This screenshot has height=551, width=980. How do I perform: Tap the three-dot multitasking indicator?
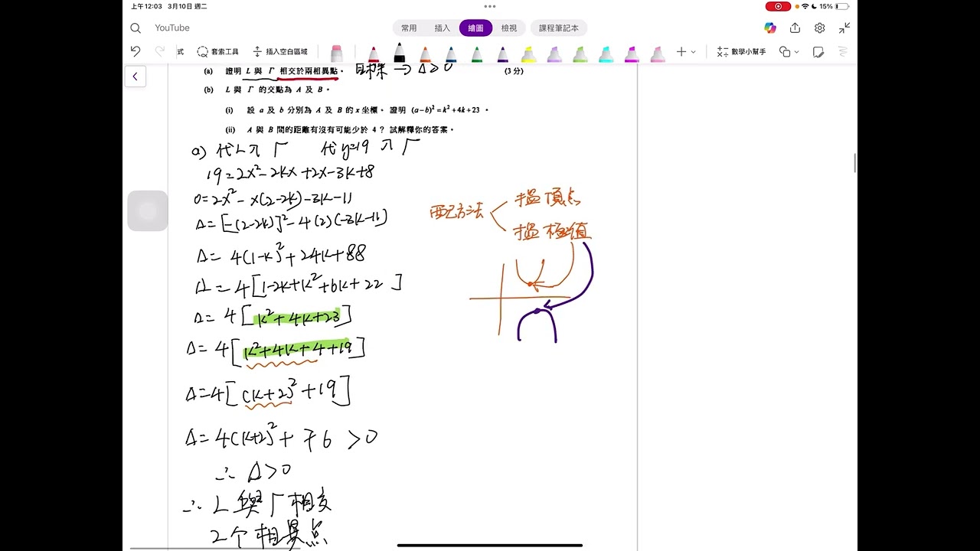coord(490,6)
